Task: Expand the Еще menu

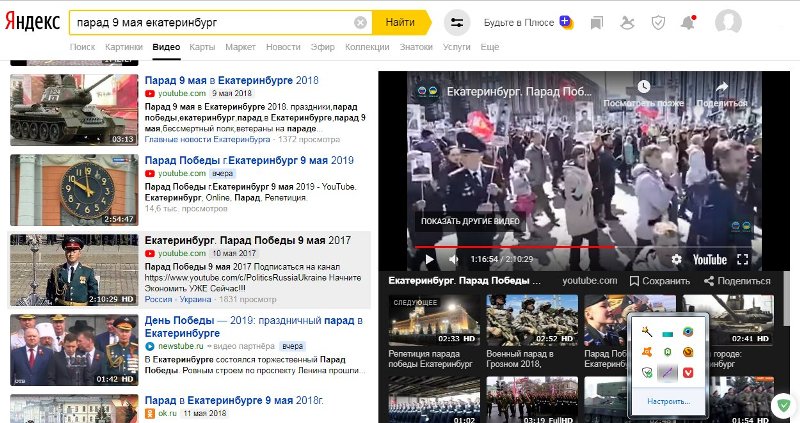Action: (490, 47)
